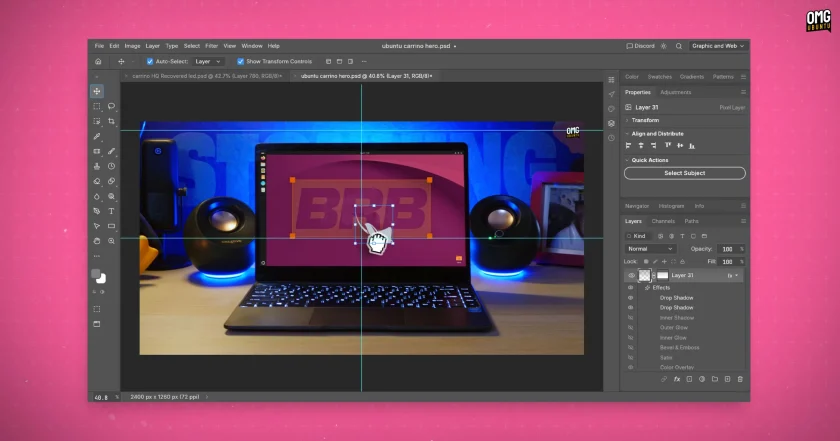Align left edges in Align and Distribute
The width and height of the screenshot is (840, 441).
pyautogui.click(x=628, y=146)
